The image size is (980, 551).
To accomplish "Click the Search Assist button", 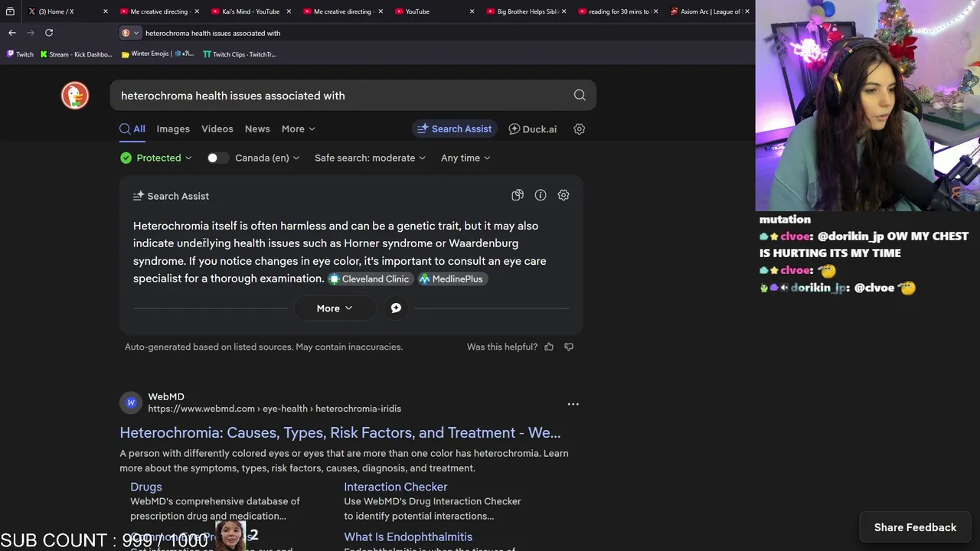I will tap(455, 129).
